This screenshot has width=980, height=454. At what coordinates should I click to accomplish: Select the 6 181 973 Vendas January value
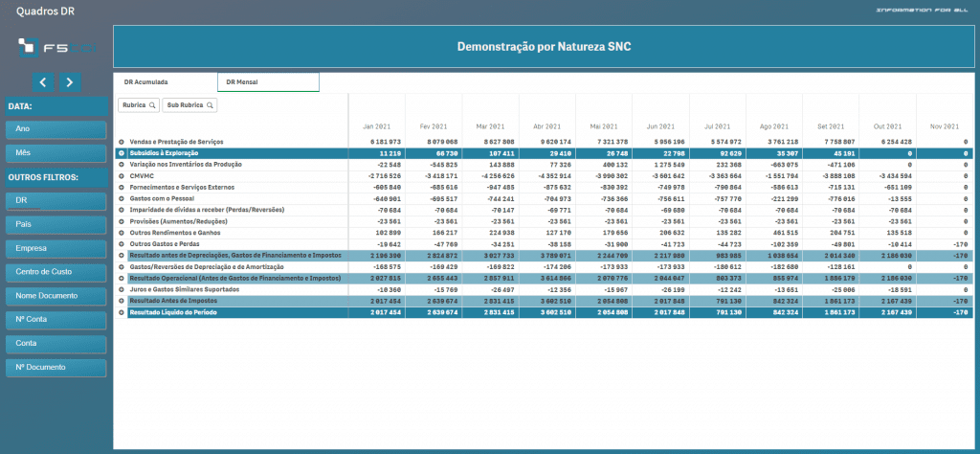pyautogui.click(x=385, y=142)
